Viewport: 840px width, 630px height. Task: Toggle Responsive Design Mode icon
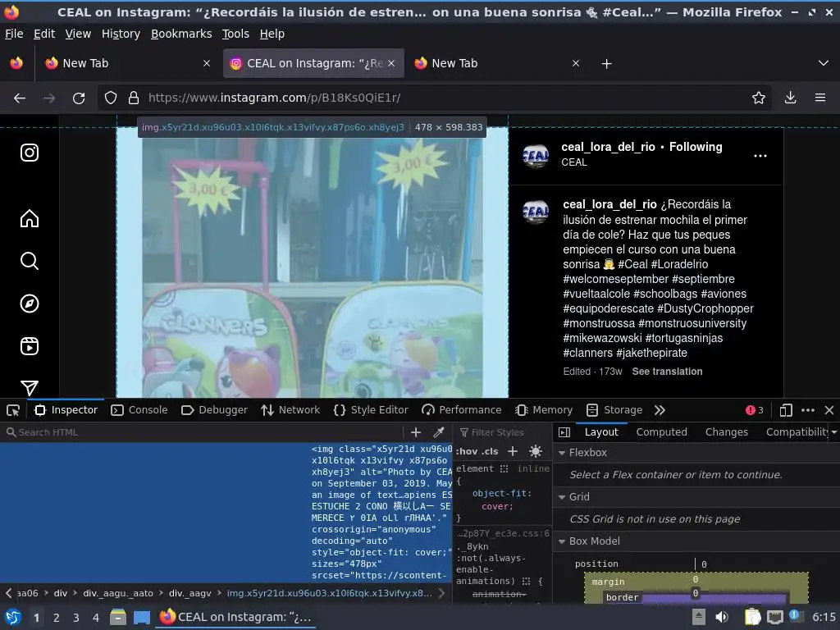pyautogui.click(x=786, y=410)
